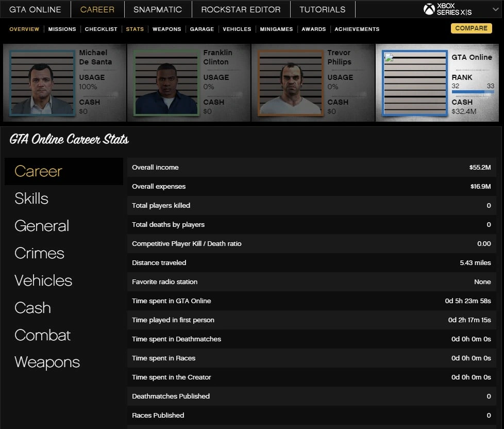
Task: Go to the GTA ONLINE top tab
Action: tap(35, 9)
